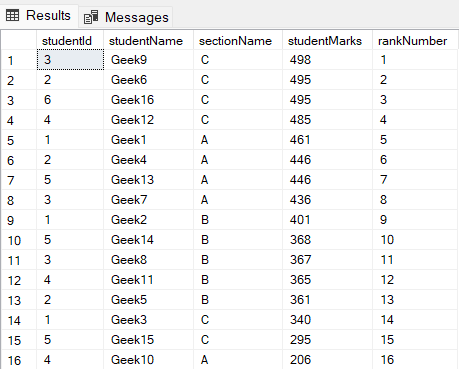Open the Messages tab
The image size is (459, 369).
tap(126, 17)
